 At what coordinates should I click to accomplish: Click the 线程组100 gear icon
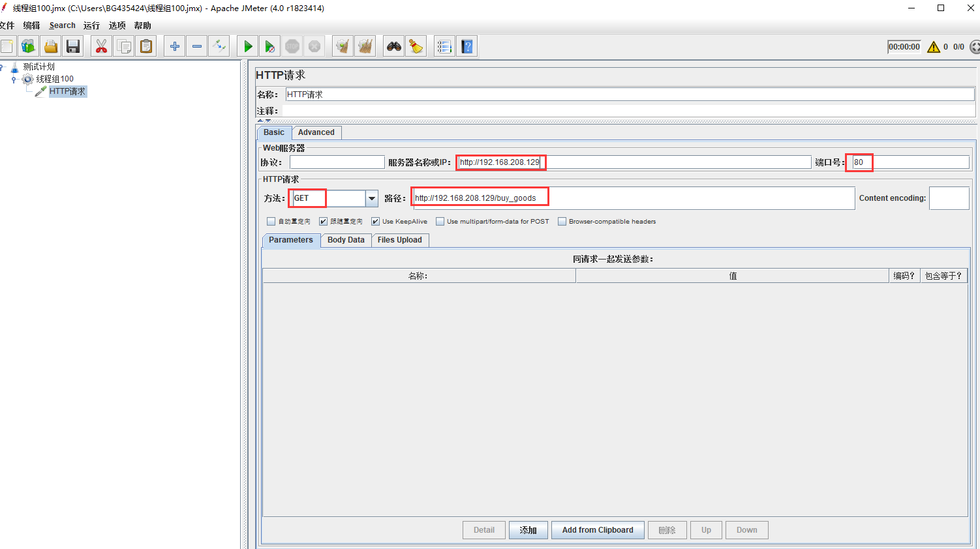pos(28,79)
